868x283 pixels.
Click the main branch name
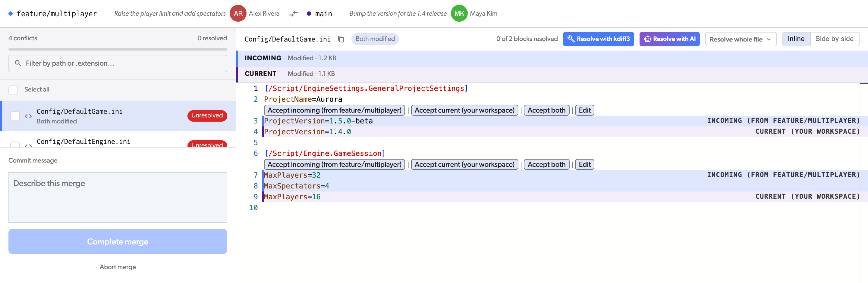[x=323, y=14]
